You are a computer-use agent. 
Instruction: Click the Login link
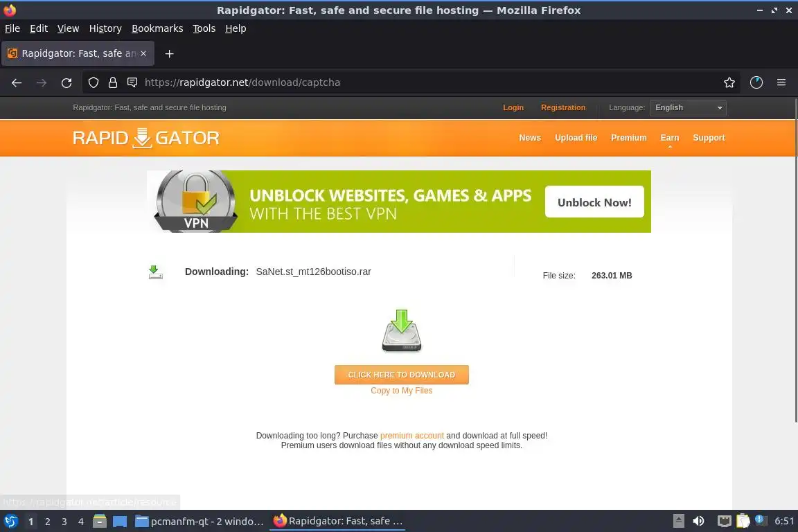(x=513, y=108)
